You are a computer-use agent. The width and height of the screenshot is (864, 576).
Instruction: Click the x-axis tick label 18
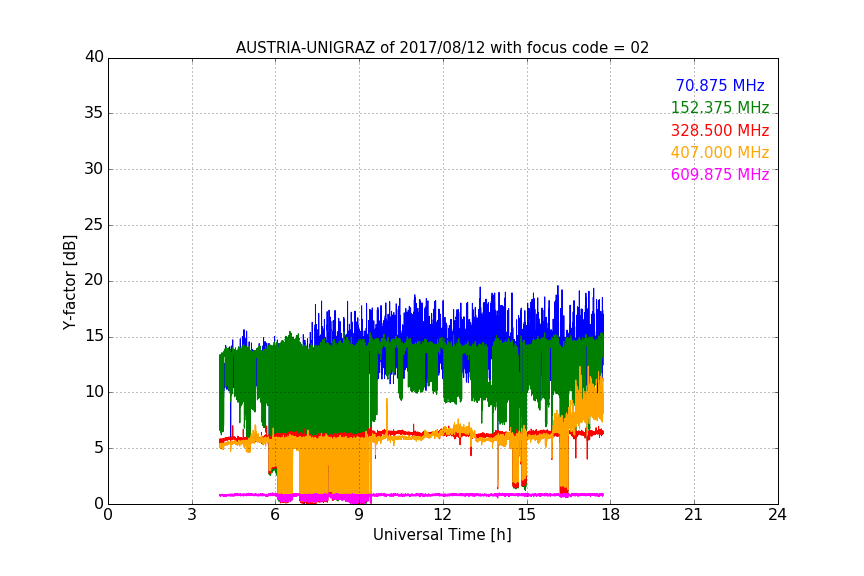tap(610, 515)
